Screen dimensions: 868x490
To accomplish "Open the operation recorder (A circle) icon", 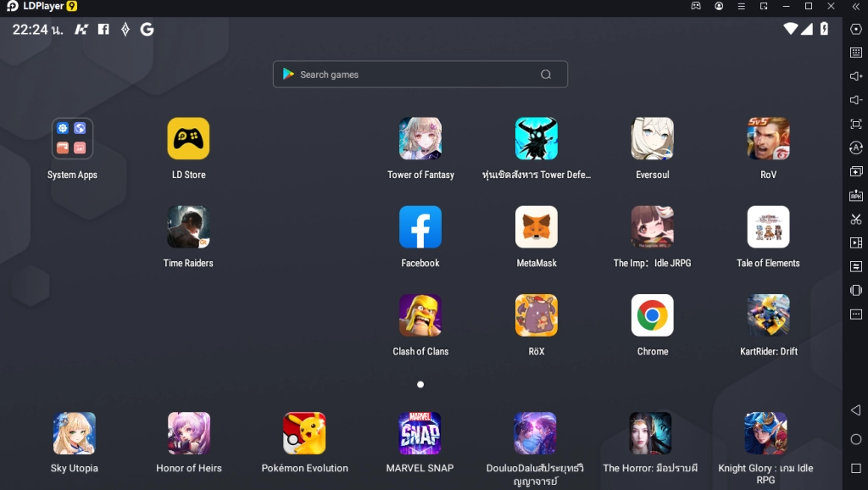I will [856, 148].
